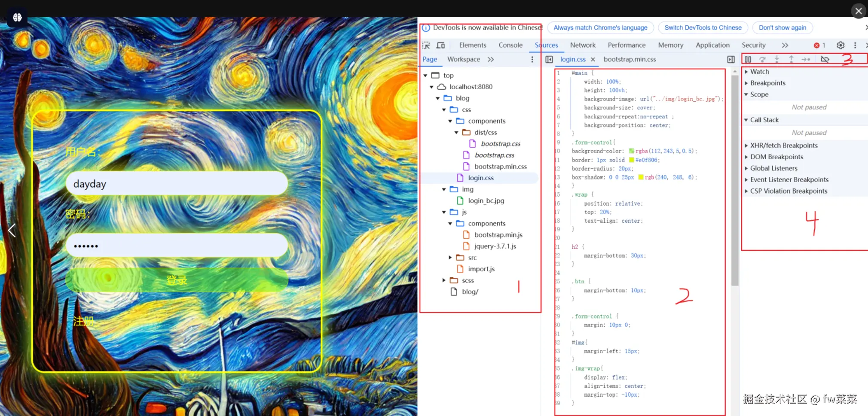The image size is (868, 416).
Task: Collapse the blog folder
Action: click(x=438, y=98)
